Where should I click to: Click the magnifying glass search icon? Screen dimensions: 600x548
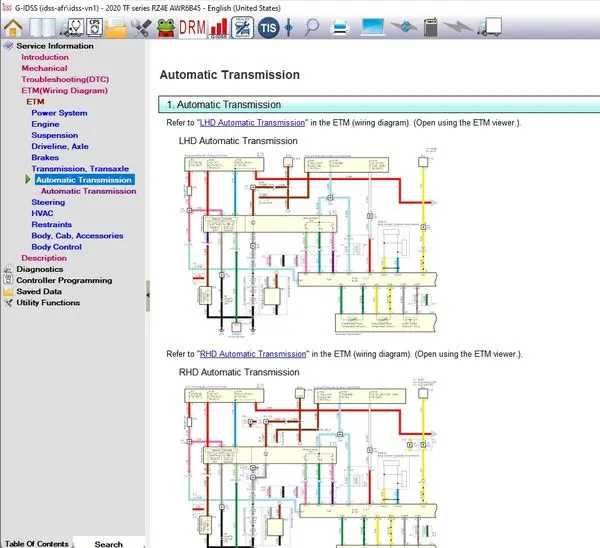coord(312,27)
